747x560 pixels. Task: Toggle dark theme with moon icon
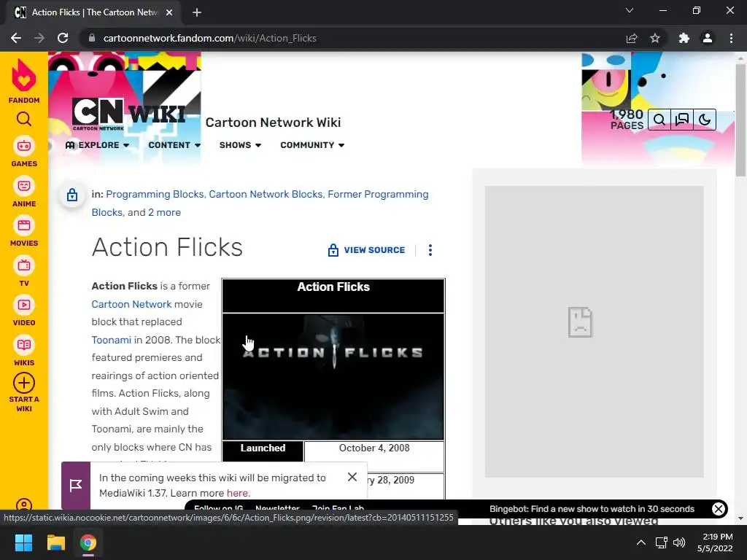[x=705, y=120]
